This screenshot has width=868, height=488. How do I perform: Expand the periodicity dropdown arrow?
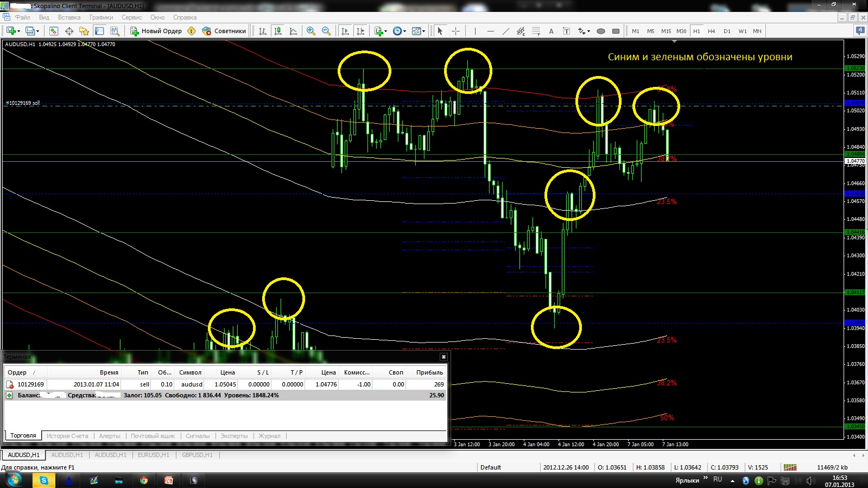click(404, 31)
